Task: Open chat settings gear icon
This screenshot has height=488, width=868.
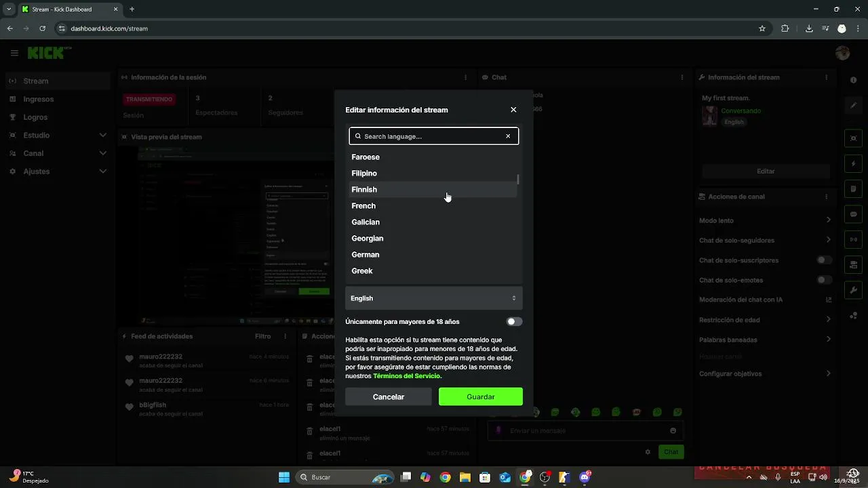Action: point(648,452)
